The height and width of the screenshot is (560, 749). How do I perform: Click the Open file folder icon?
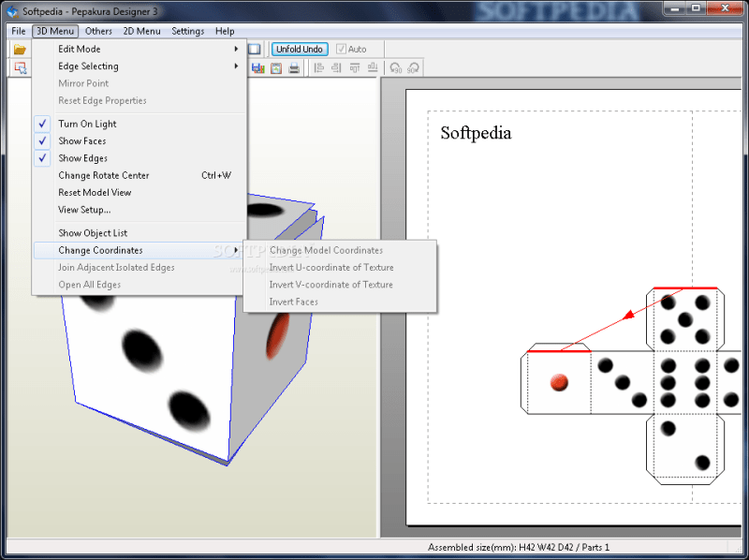[x=20, y=50]
